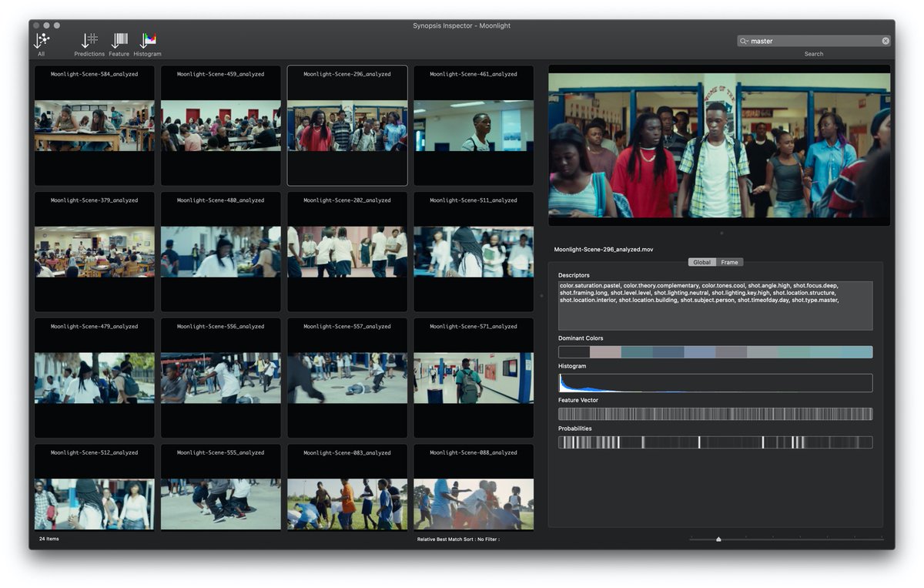Select Moonlight-Scene-461_analyzed thumbnail
Screen dimensions: 924x588
tap(474, 126)
